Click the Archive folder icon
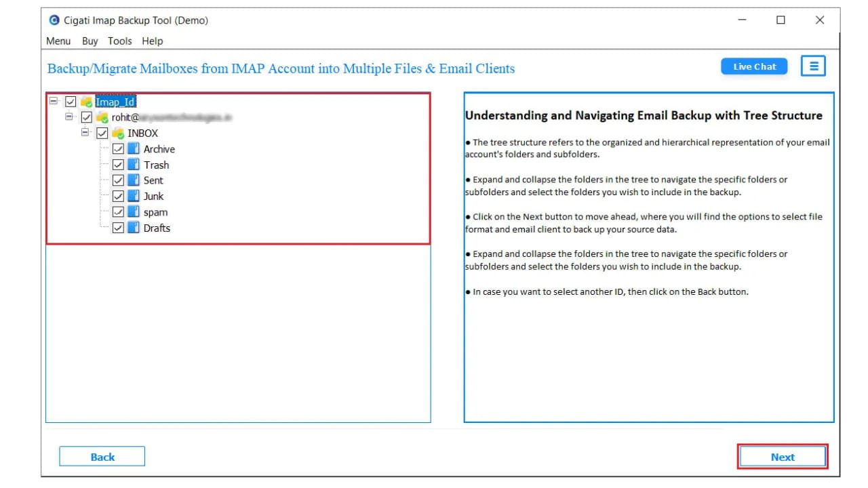The image size is (868, 488). point(134,148)
